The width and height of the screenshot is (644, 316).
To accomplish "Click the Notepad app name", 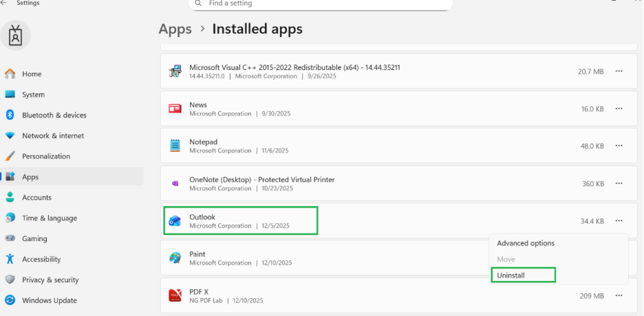I will [x=203, y=142].
